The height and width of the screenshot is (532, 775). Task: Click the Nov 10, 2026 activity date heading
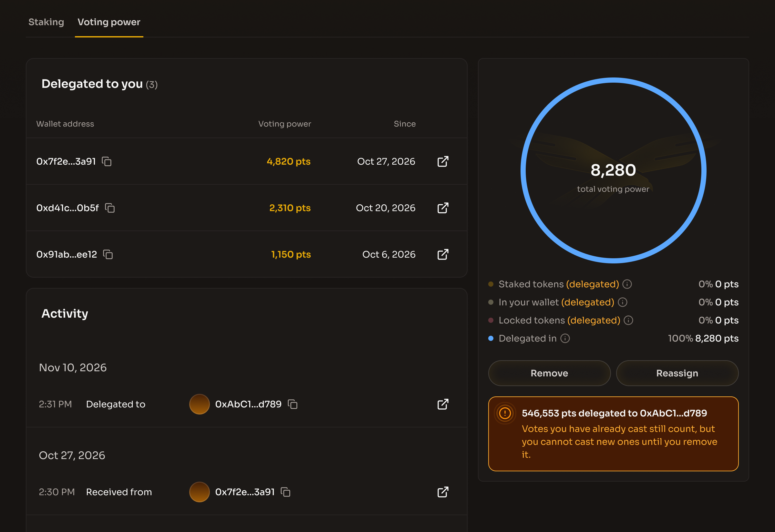(73, 368)
